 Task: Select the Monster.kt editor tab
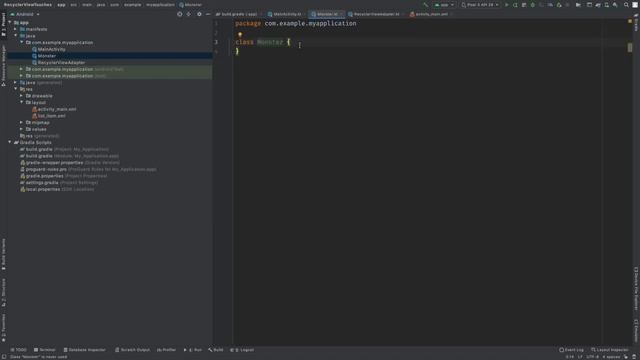(x=326, y=14)
